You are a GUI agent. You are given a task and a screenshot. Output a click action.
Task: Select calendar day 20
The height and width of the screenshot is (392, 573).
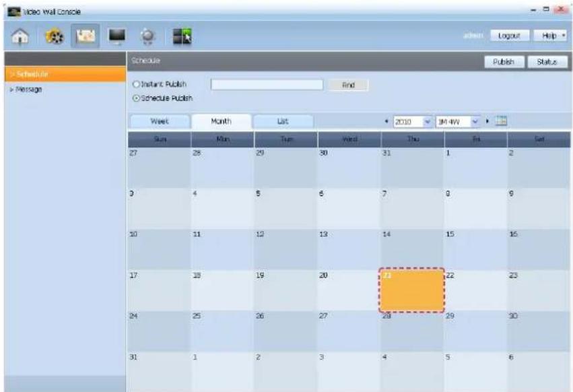pyautogui.click(x=349, y=291)
